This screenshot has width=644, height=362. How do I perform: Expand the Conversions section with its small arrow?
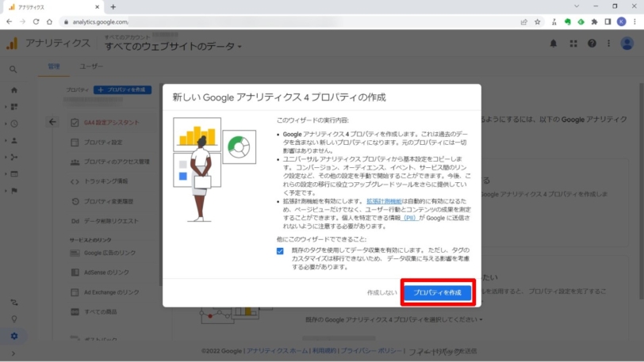tap(6, 191)
